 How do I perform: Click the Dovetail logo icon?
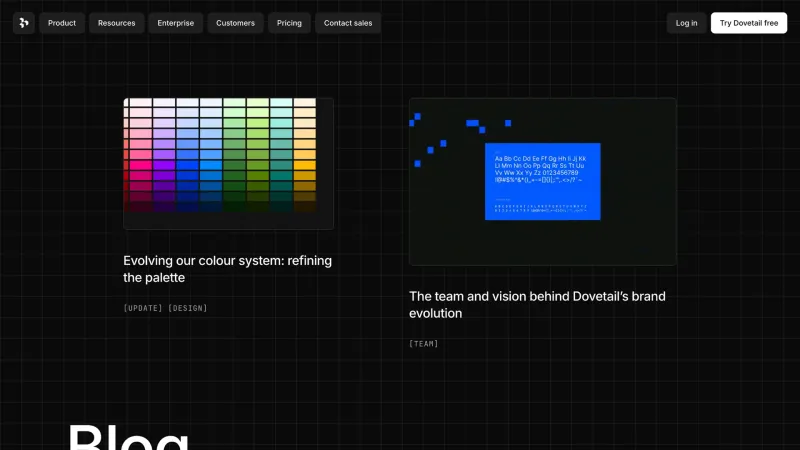tap(23, 23)
